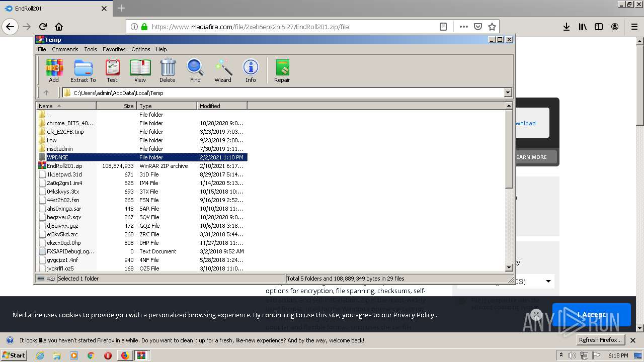Toggle Firefox sidebar icon
The width and height of the screenshot is (644, 362).
(599, 27)
